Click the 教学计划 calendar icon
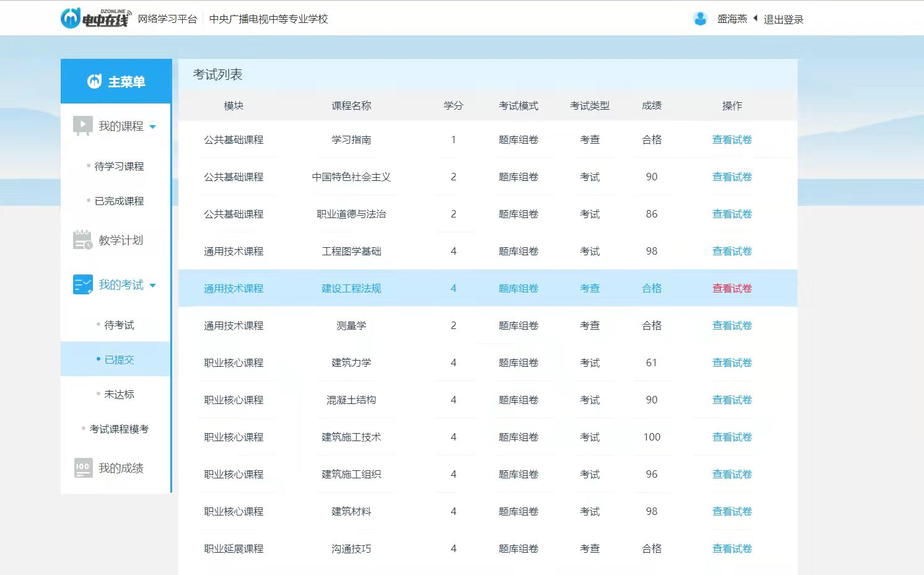Image resolution: width=924 pixels, height=575 pixels. pos(82,240)
